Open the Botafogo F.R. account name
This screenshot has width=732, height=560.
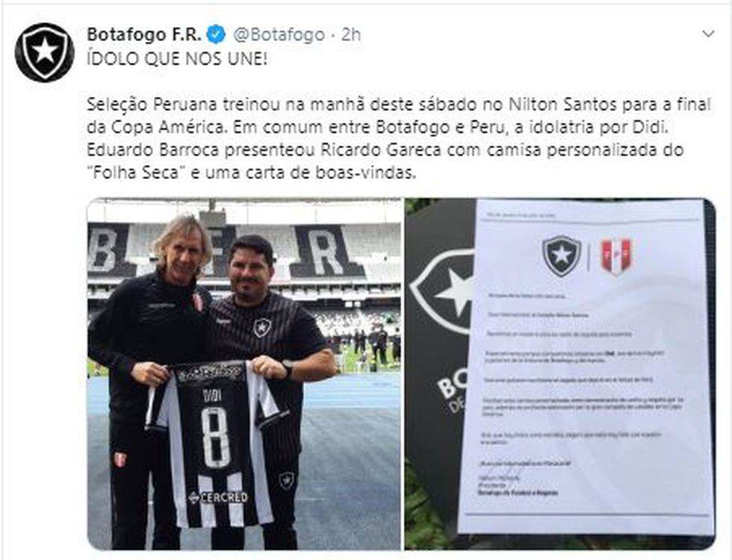(x=144, y=34)
